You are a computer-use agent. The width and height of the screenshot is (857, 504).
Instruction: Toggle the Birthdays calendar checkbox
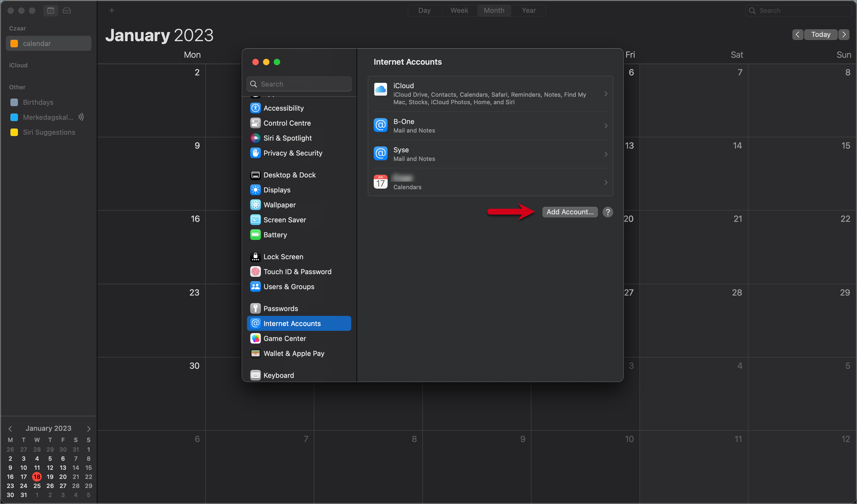pos(14,102)
